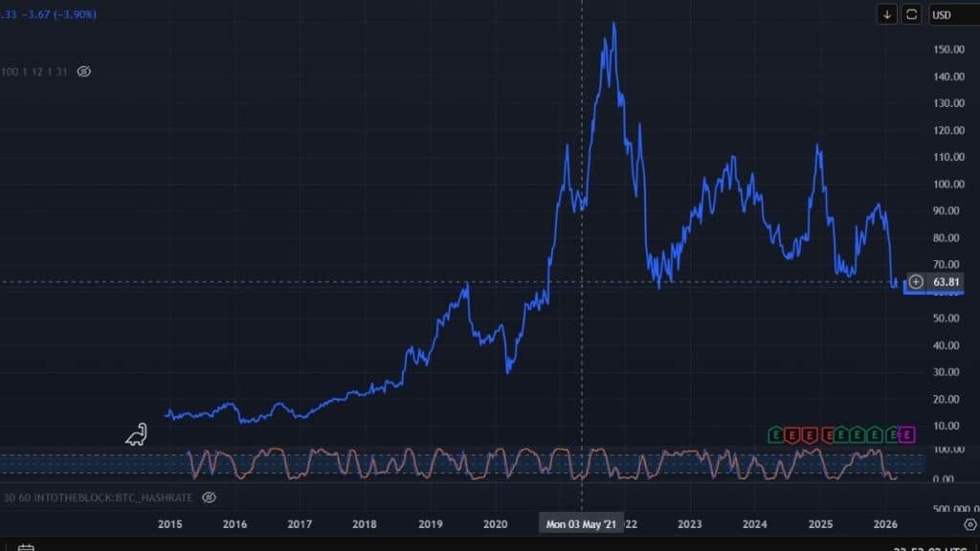Click the calendar icon in the bottom-left corner
Screen dimensions: 980x551
click(26, 547)
